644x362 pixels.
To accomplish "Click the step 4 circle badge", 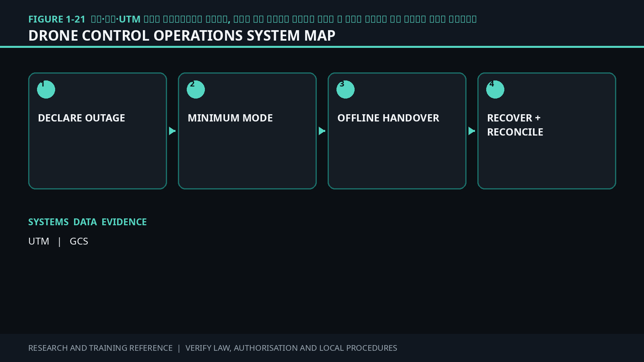I will (495, 89).
